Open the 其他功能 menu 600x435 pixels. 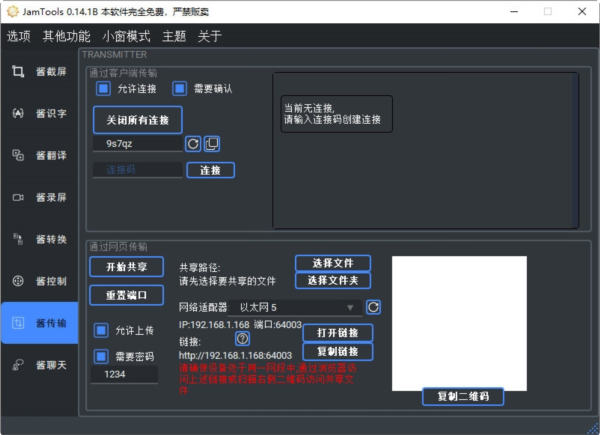pyautogui.click(x=66, y=36)
